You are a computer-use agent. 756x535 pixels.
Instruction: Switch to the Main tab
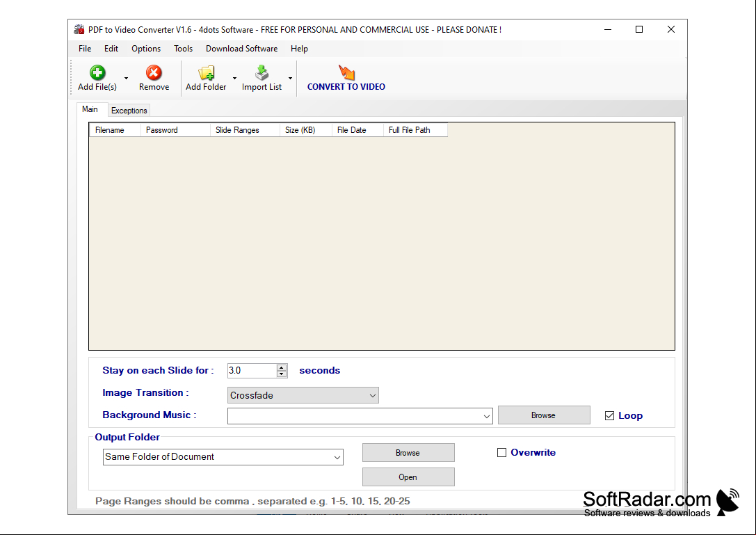pos(90,109)
